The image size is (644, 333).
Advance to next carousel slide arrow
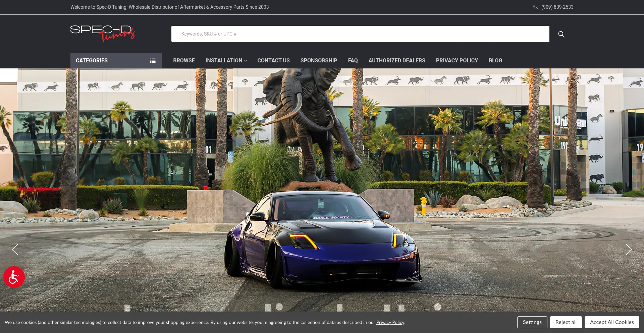click(629, 249)
